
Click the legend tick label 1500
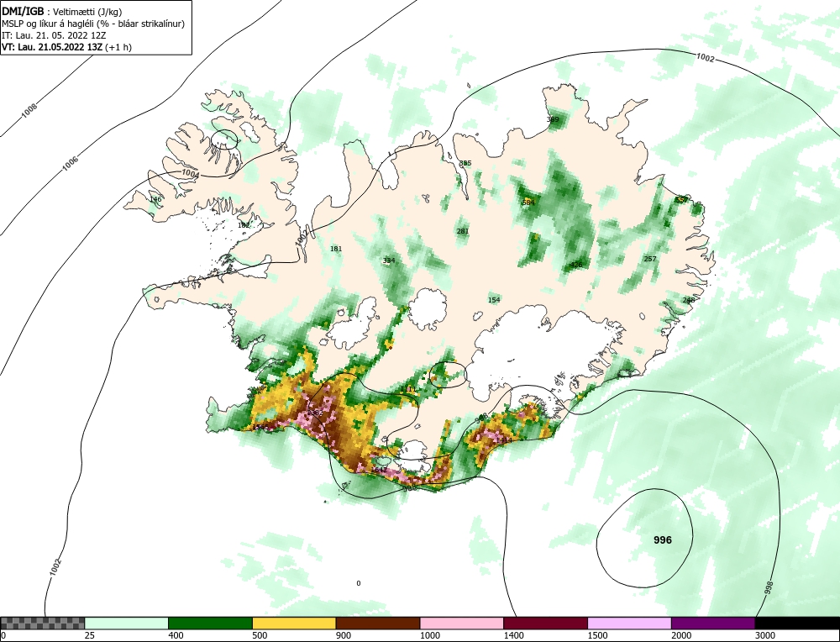point(597,635)
